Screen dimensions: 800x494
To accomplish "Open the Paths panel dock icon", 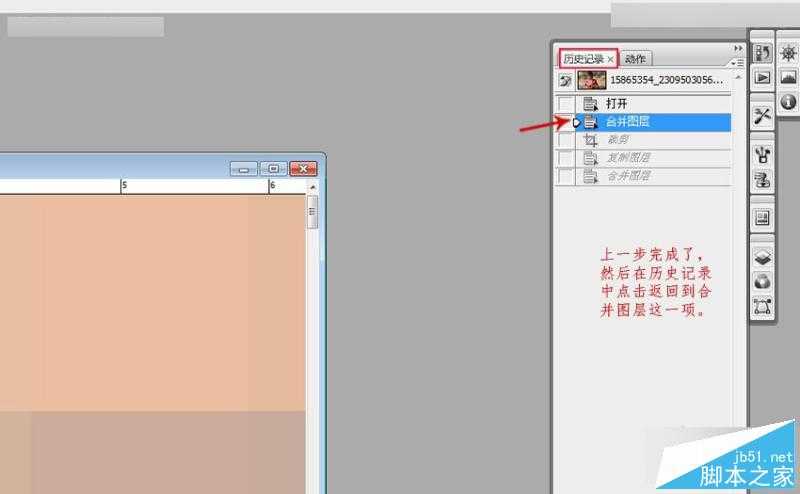I will 762,305.
